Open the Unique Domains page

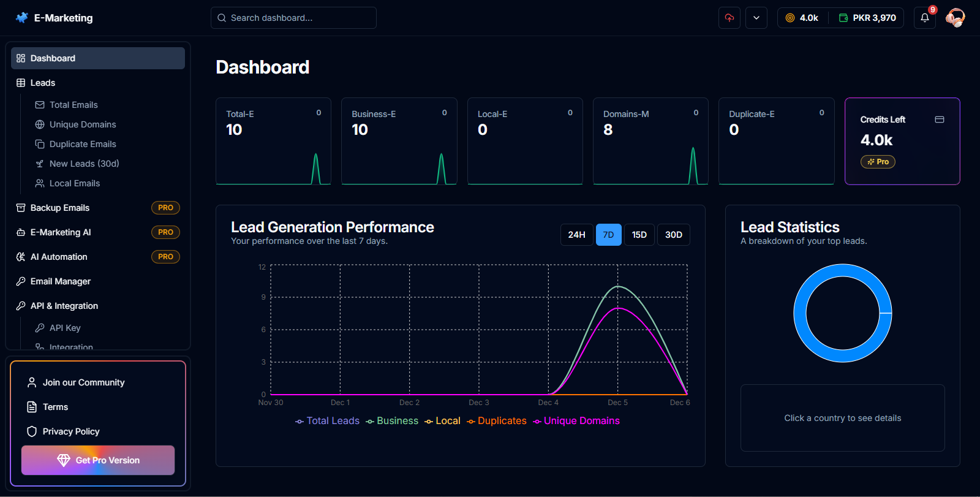(x=83, y=124)
